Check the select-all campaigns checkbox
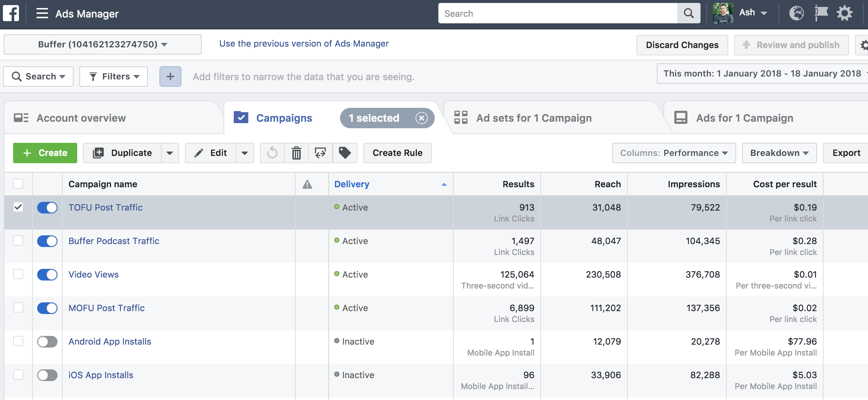Screen dimensions: 868x400 (18, 184)
